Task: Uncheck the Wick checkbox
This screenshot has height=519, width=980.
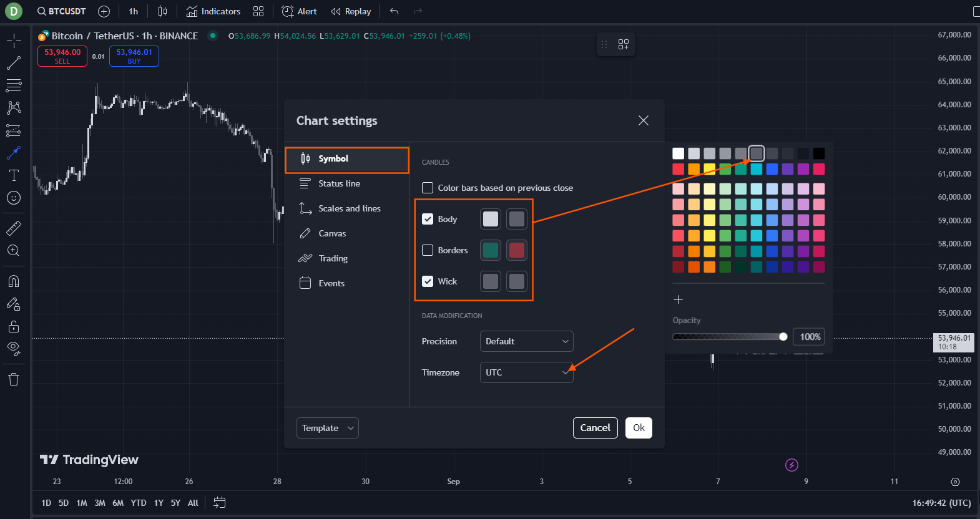Action: coord(428,281)
